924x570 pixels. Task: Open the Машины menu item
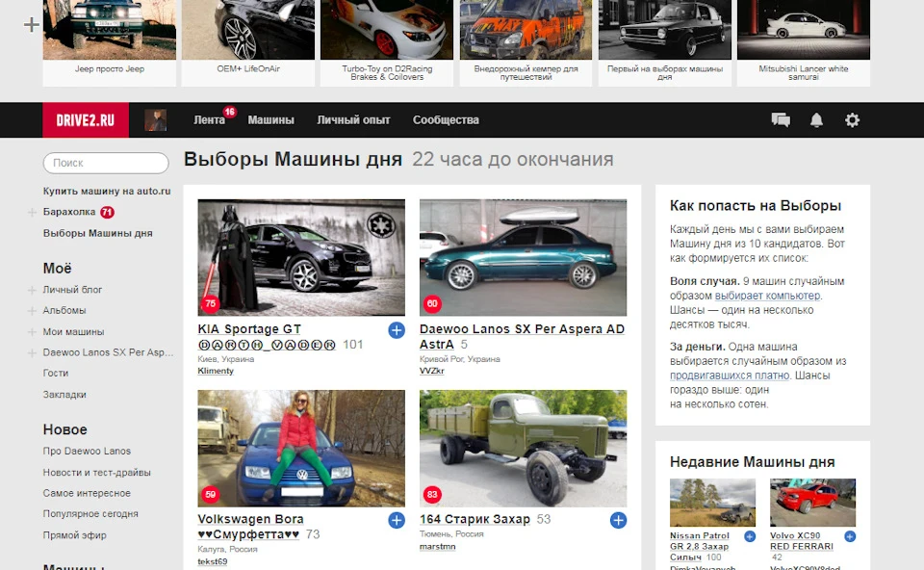coord(270,120)
